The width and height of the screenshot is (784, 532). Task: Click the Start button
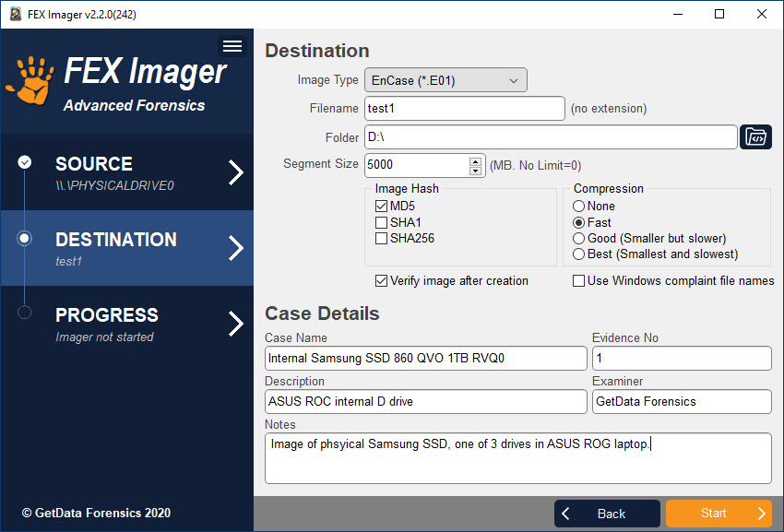[x=719, y=514]
